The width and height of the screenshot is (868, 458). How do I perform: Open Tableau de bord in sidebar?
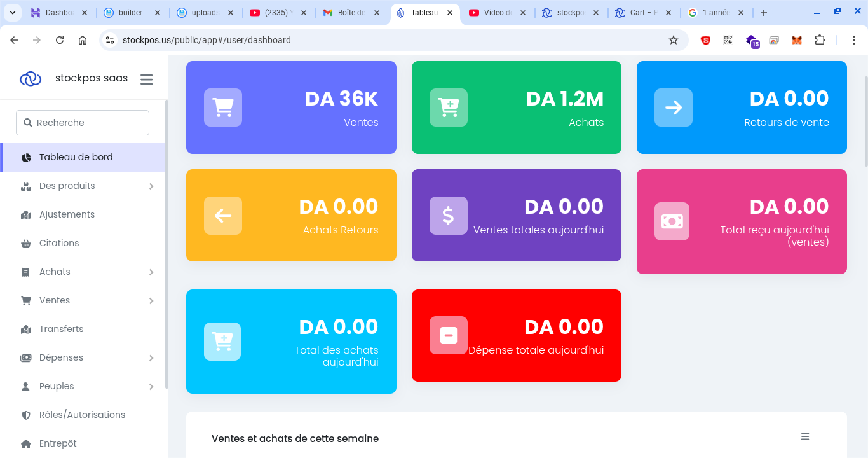(x=76, y=157)
